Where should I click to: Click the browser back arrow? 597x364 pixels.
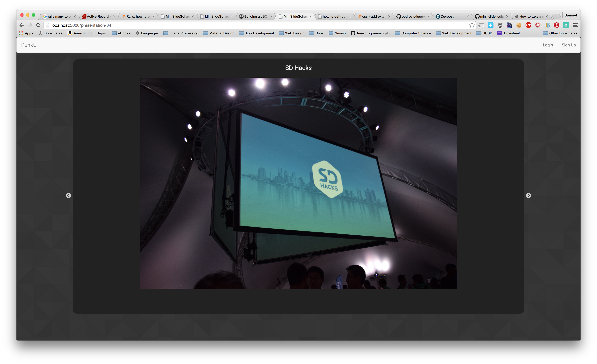(22, 25)
